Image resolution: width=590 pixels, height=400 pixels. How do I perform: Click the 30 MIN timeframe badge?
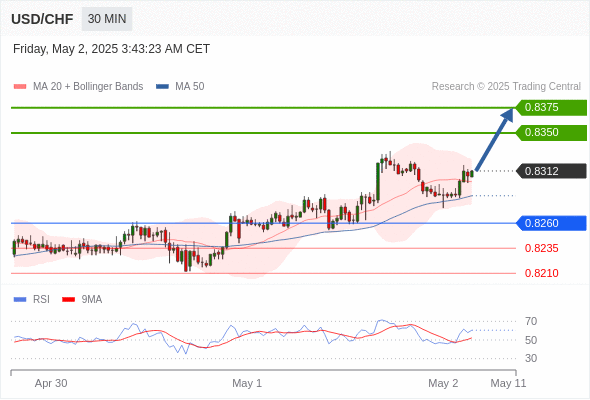107,19
